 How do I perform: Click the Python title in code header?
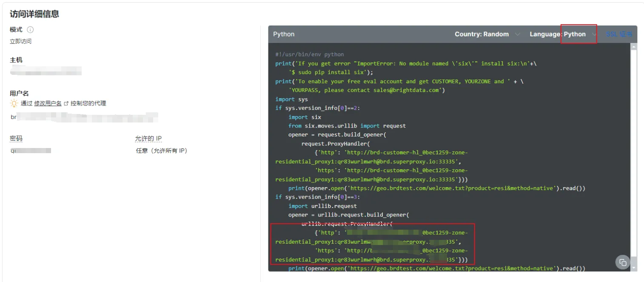[x=284, y=34]
